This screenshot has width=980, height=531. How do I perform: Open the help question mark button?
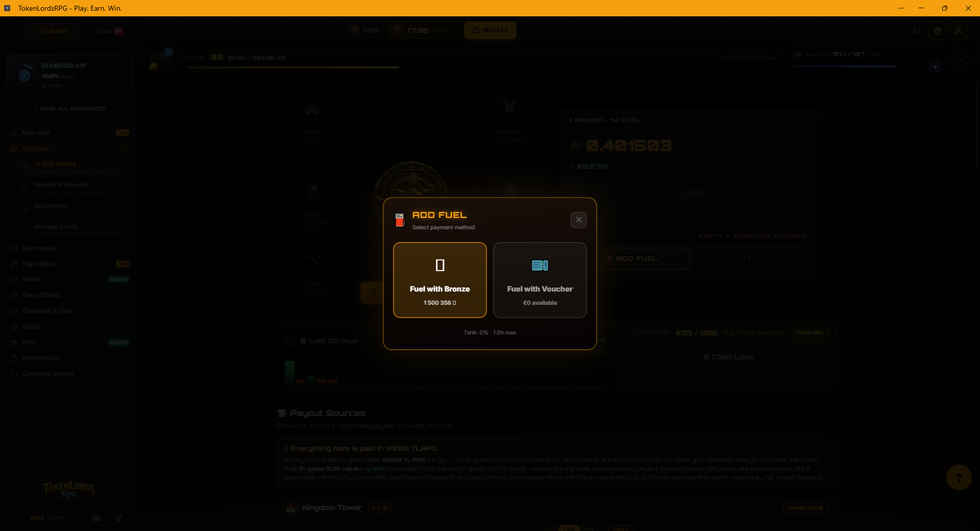click(959, 477)
